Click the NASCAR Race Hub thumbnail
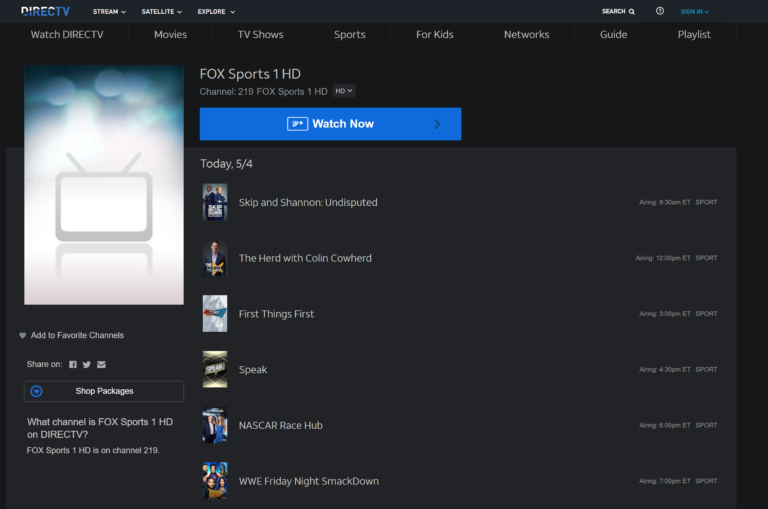 pyautogui.click(x=215, y=425)
